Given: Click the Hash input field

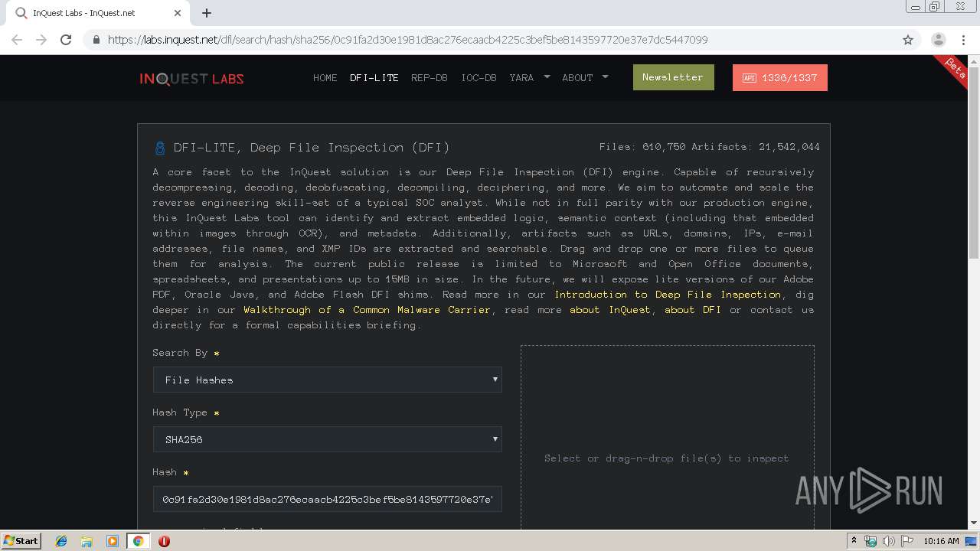Looking at the screenshot, I should 327,499.
